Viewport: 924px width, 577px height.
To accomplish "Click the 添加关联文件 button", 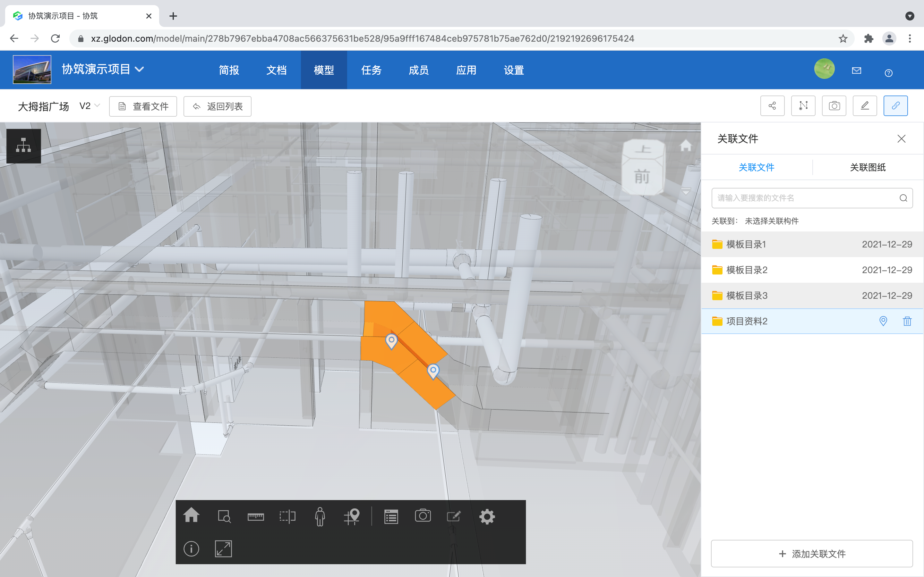I will pos(812,553).
